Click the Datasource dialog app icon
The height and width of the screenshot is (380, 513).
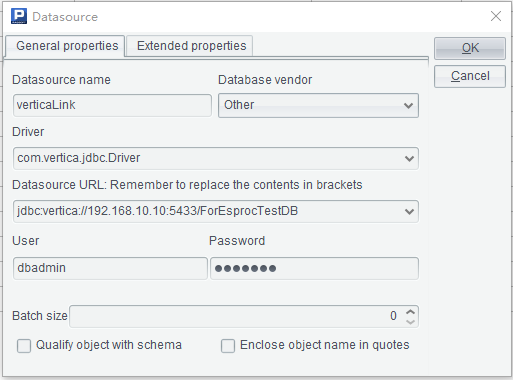19,16
